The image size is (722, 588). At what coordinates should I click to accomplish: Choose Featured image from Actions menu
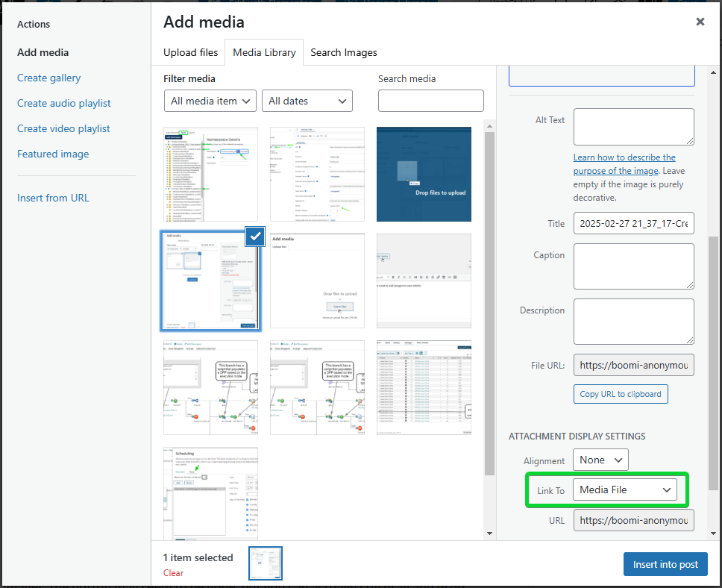53,154
